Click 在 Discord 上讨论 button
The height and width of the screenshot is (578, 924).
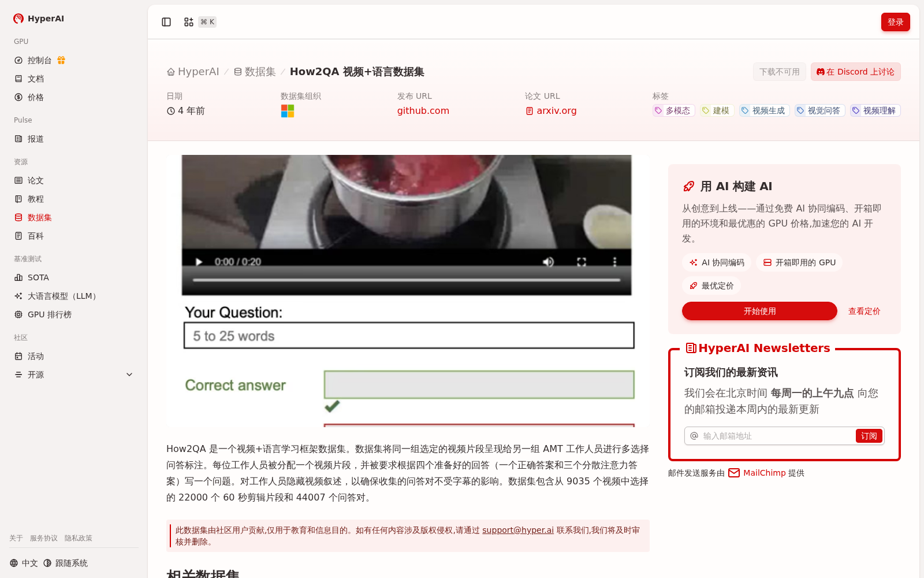[x=855, y=72]
